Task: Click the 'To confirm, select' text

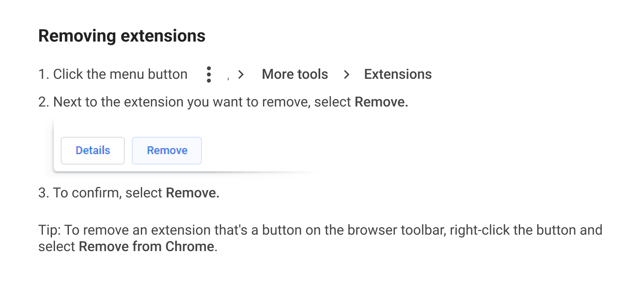Action: [x=107, y=193]
